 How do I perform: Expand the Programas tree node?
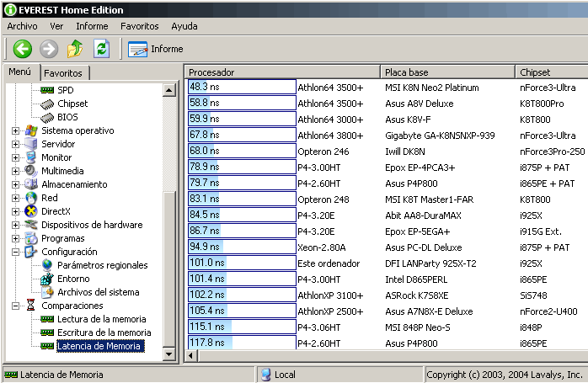tap(15, 238)
